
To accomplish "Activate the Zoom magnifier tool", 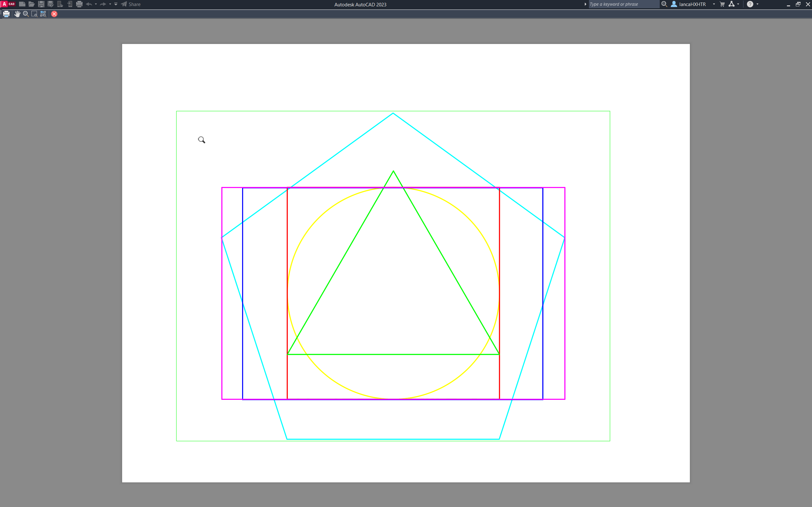I will [x=26, y=14].
